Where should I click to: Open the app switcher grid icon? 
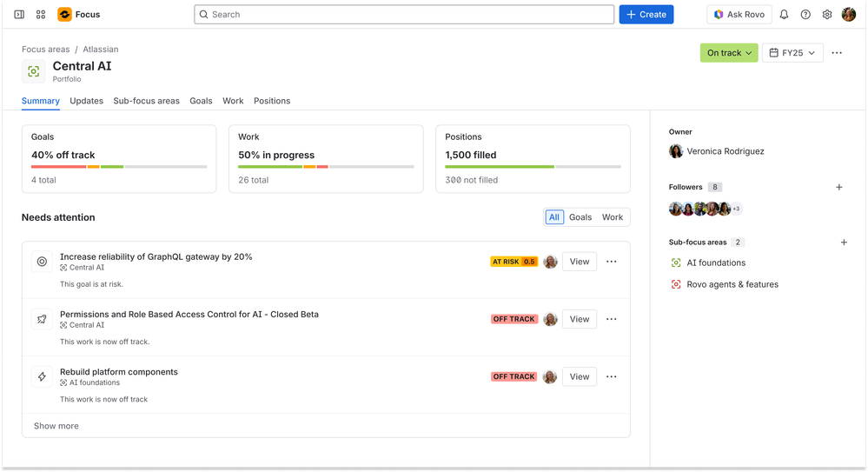click(41, 15)
